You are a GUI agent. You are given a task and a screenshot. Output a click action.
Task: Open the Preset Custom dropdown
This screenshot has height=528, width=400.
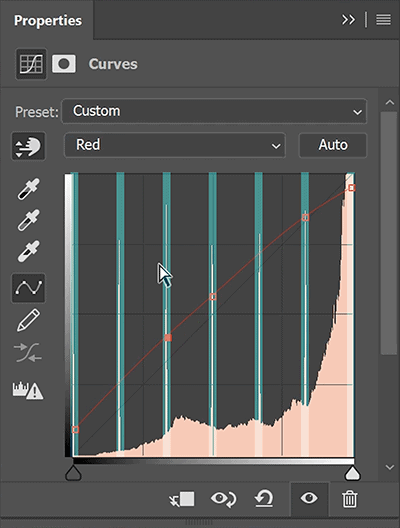pyautogui.click(x=214, y=111)
